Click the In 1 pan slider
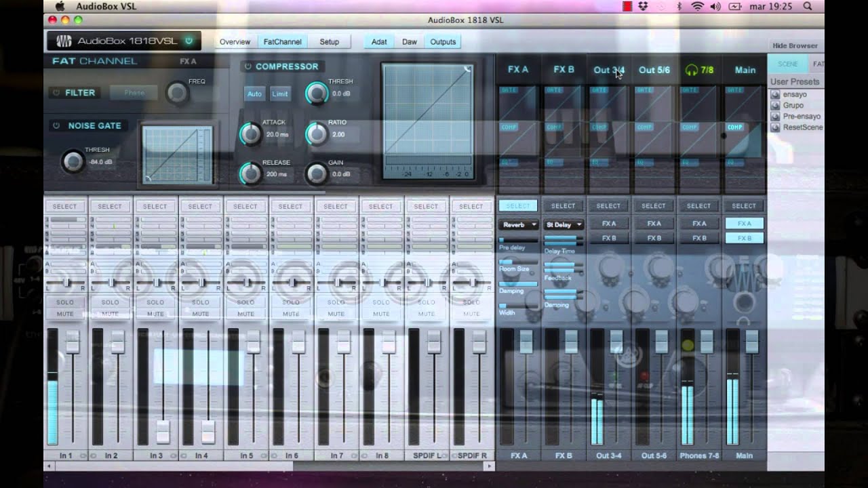The image size is (868, 488). click(x=65, y=283)
